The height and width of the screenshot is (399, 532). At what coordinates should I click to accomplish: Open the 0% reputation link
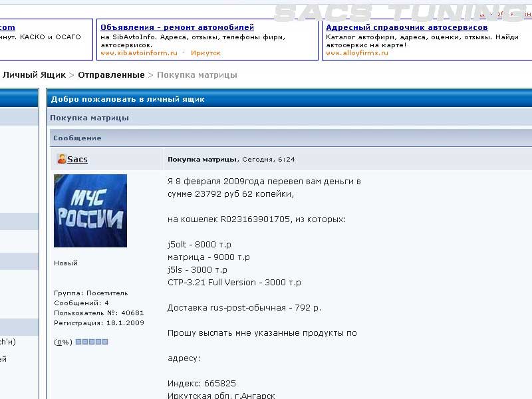(63, 342)
